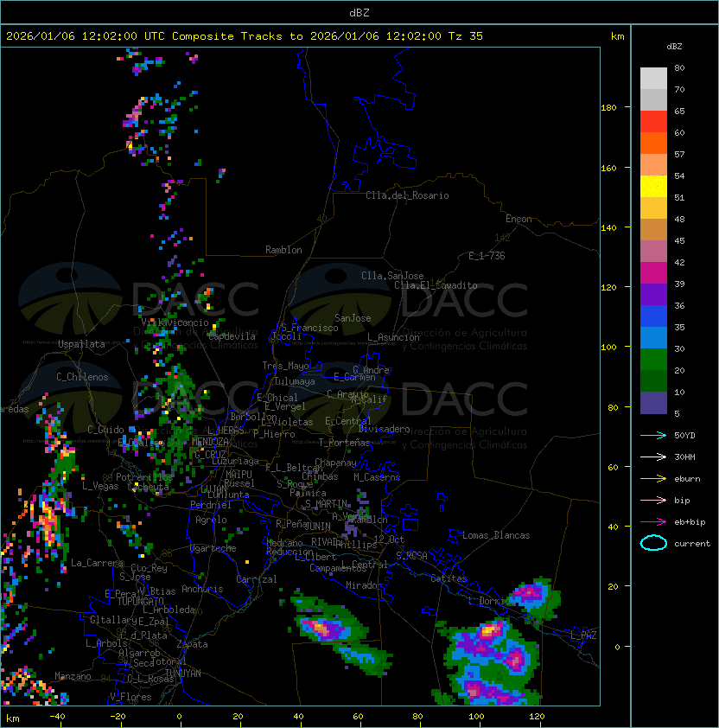Click the Carrizal label

coord(256,579)
